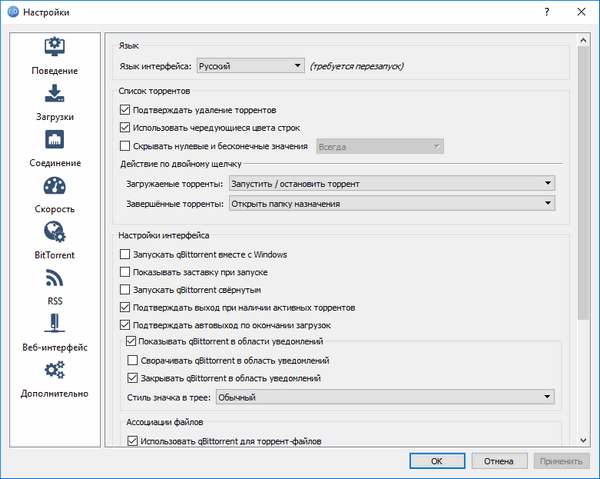The height and width of the screenshot is (479, 600).
Task: Toggle Использовать чередующиеся цвета строк checkbox
Action: click(125, 128)
